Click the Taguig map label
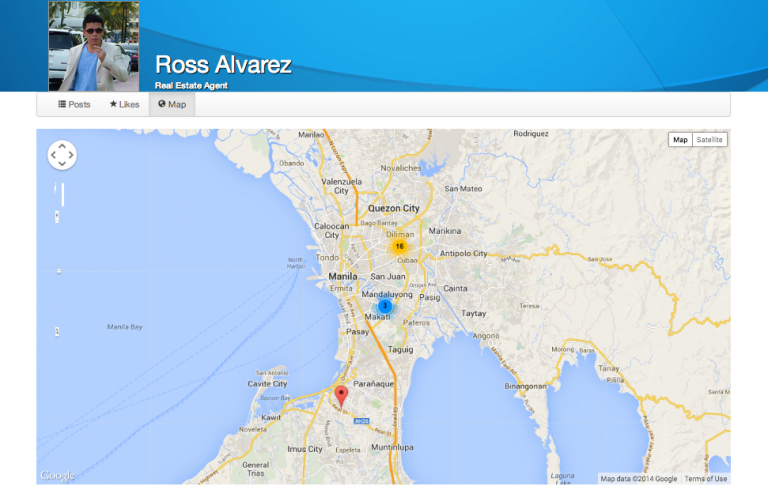The image size is (768, 490). [401, 349]
